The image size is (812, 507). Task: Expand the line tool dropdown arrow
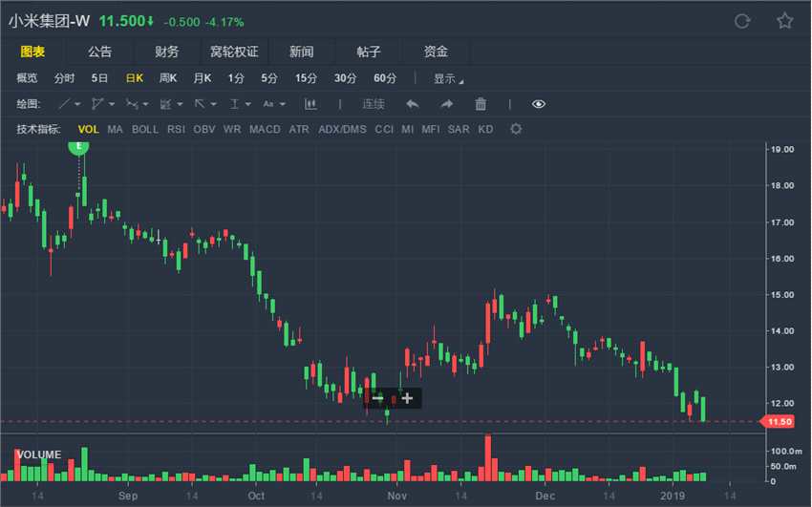click(77, 104)
